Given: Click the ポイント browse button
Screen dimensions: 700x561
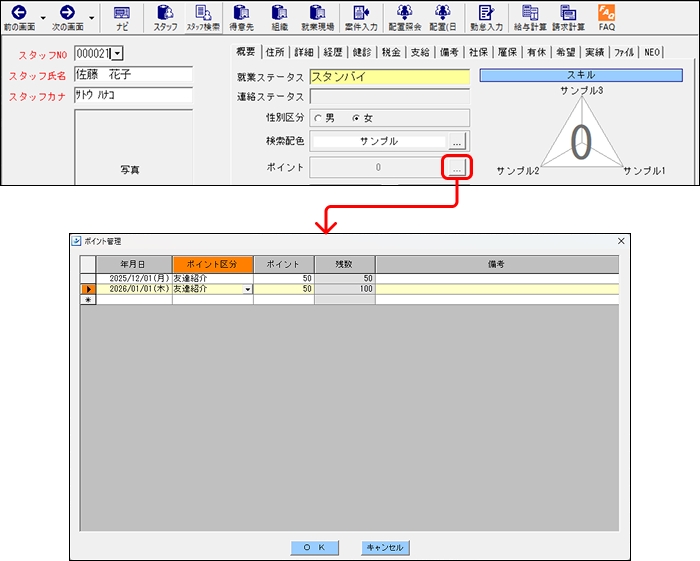Looking at the screenshot, I should tap(457, 168).
